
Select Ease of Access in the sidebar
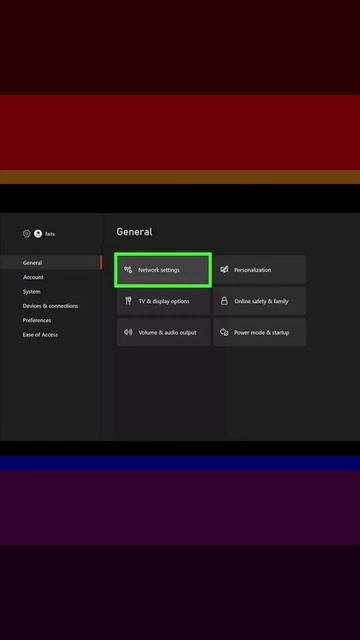coord(40,335)
